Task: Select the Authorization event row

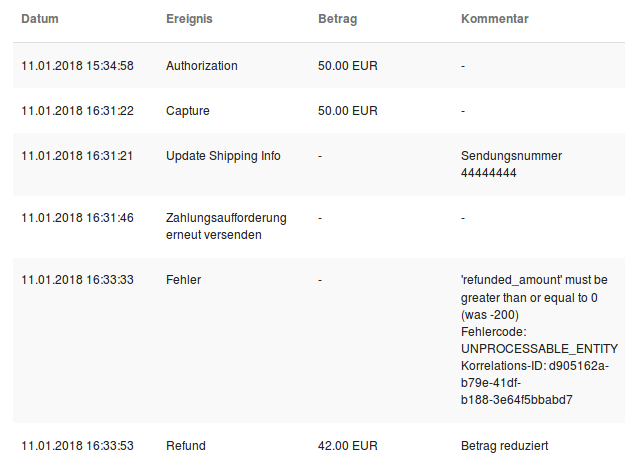Action: coord(319,65)
